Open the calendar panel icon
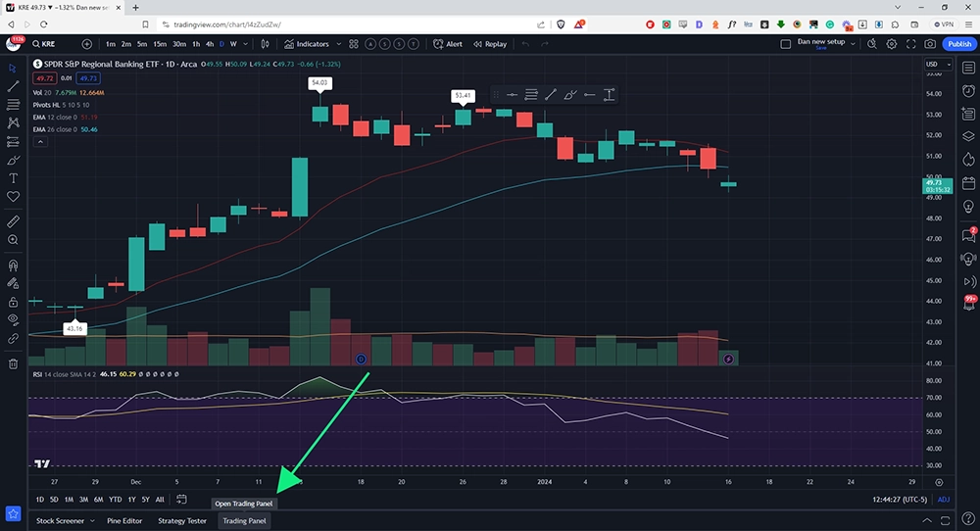The image size is (980, 531). (x=968, y=183)
